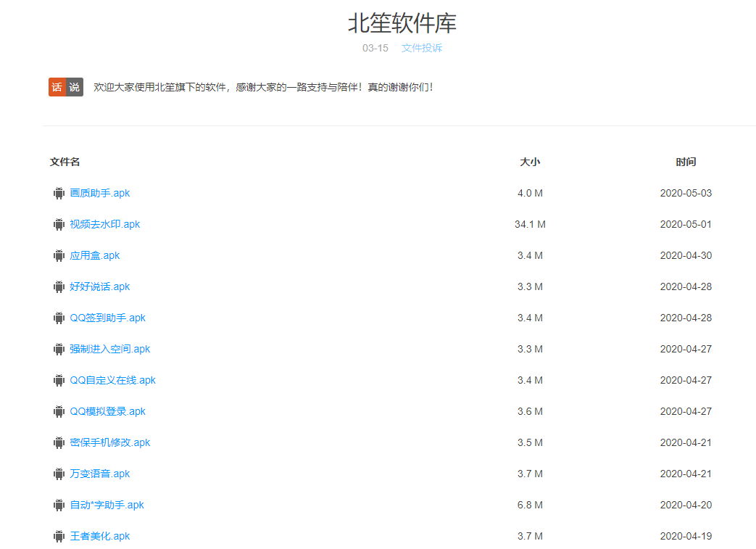Click Android icon beside 应用盒.apk
Screen dimensions: 756x549
(x=59, y=256)
